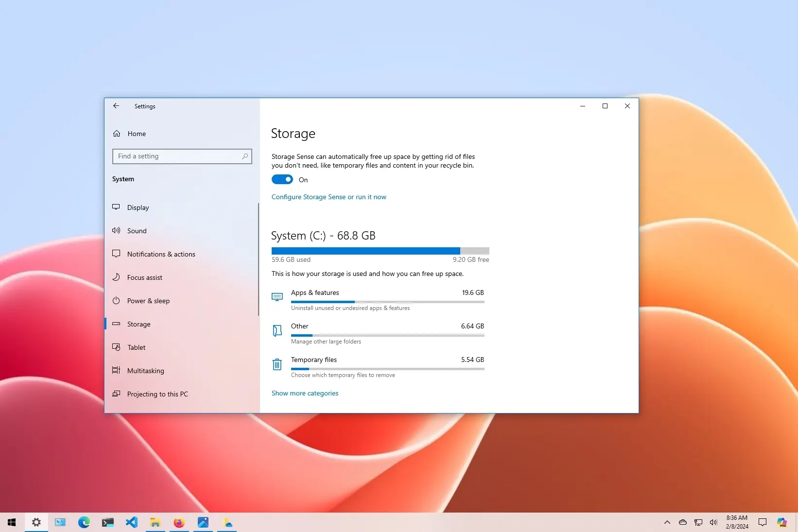This screenshot has height=532, width=798.
Task: Open File Explorer from taskbar
Action: click(x=156, y=522)
